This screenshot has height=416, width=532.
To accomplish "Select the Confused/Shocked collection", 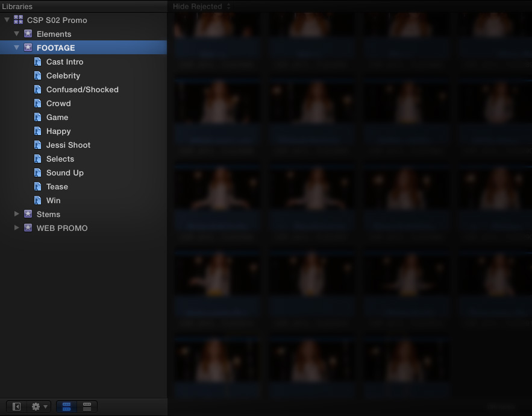I will (83, 90).
